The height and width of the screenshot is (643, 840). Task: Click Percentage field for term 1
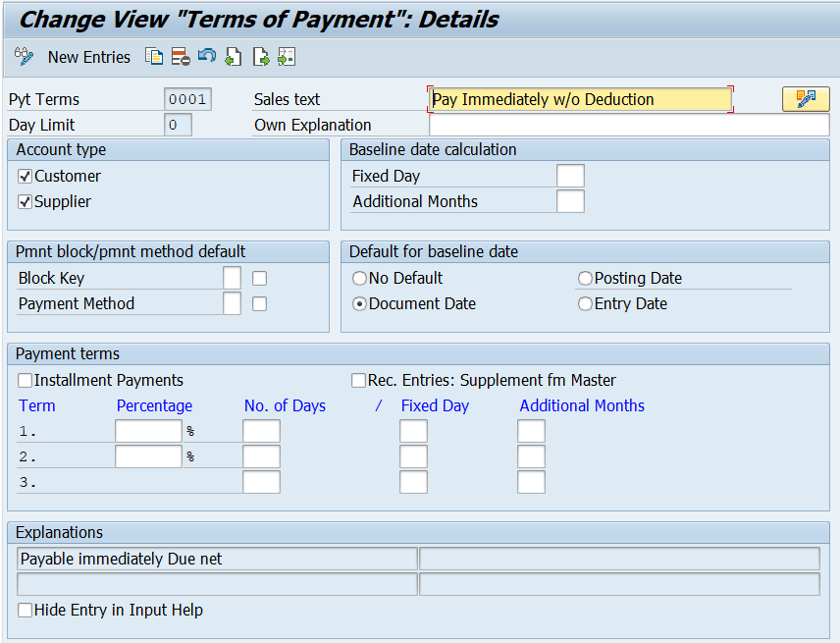click(x=148, y=431)
